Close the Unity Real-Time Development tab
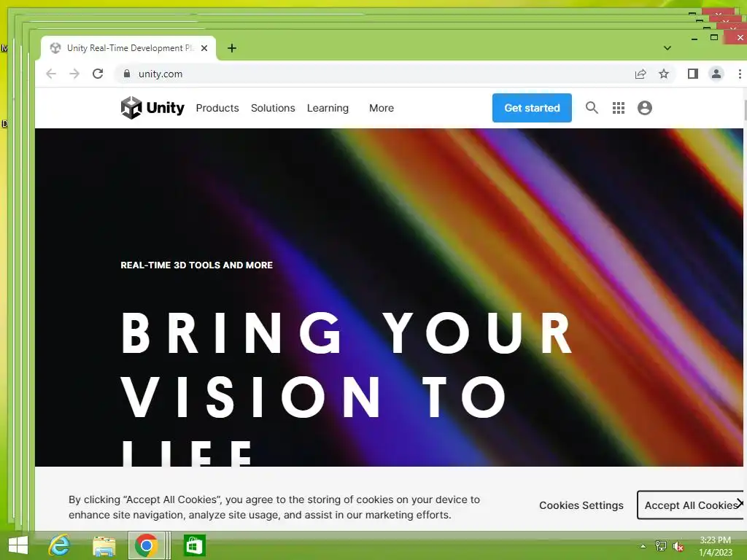This screenshot has height=560, width=747. point(204,48)
